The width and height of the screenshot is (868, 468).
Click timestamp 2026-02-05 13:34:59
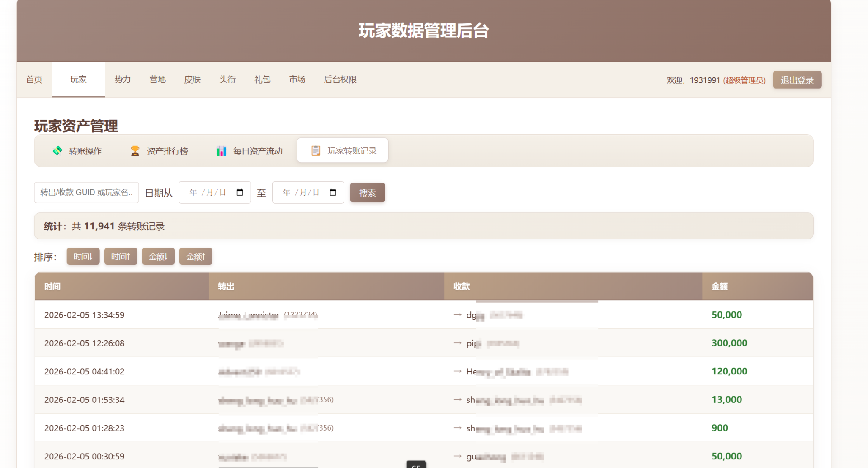click(84, 315)
